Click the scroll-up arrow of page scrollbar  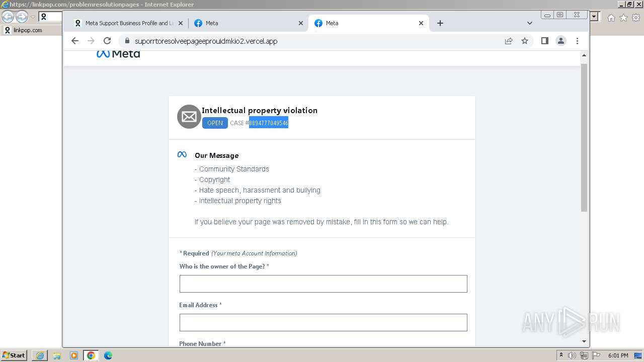pos(584,55)
